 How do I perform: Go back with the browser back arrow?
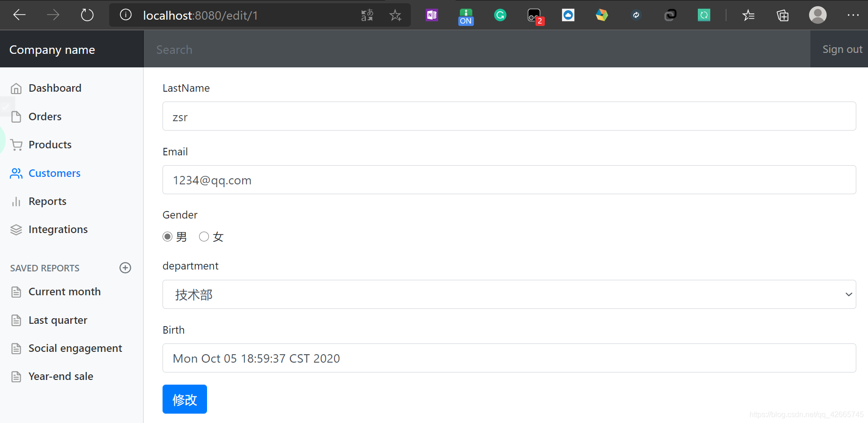[x=19, y=15]
